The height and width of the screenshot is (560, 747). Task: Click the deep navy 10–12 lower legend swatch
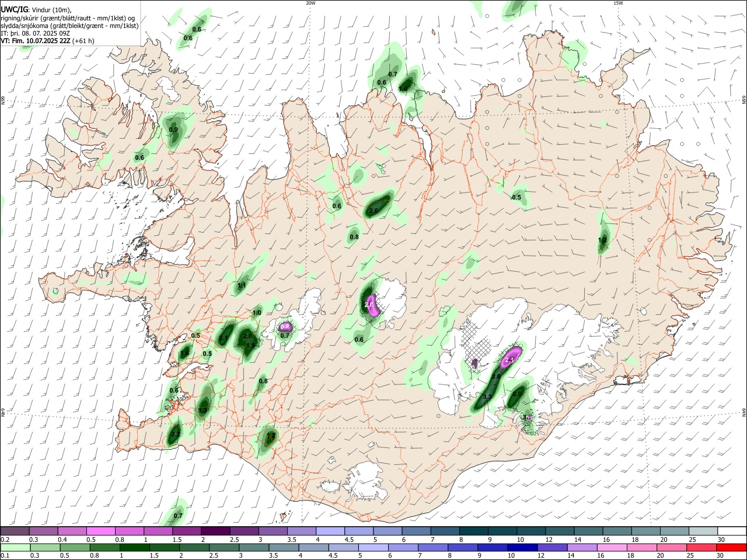[522, 548]
